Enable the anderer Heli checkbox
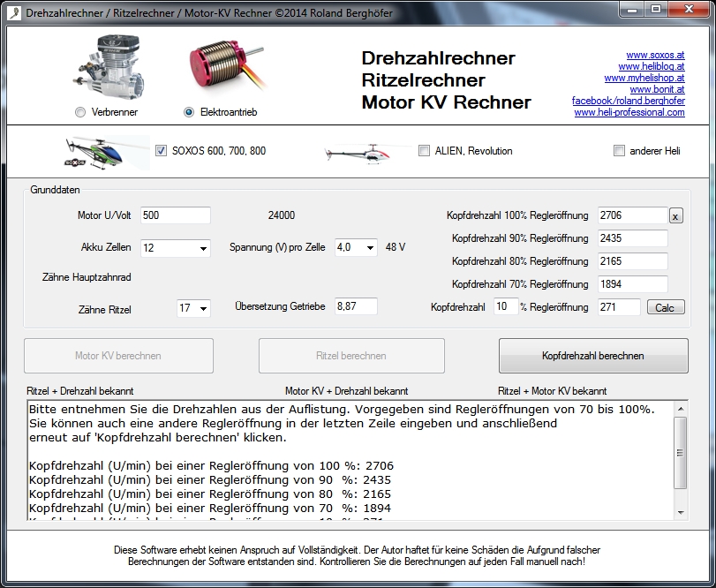Viewport: 716px width, 588px height. pyautogui.click(x=619, y=151)
